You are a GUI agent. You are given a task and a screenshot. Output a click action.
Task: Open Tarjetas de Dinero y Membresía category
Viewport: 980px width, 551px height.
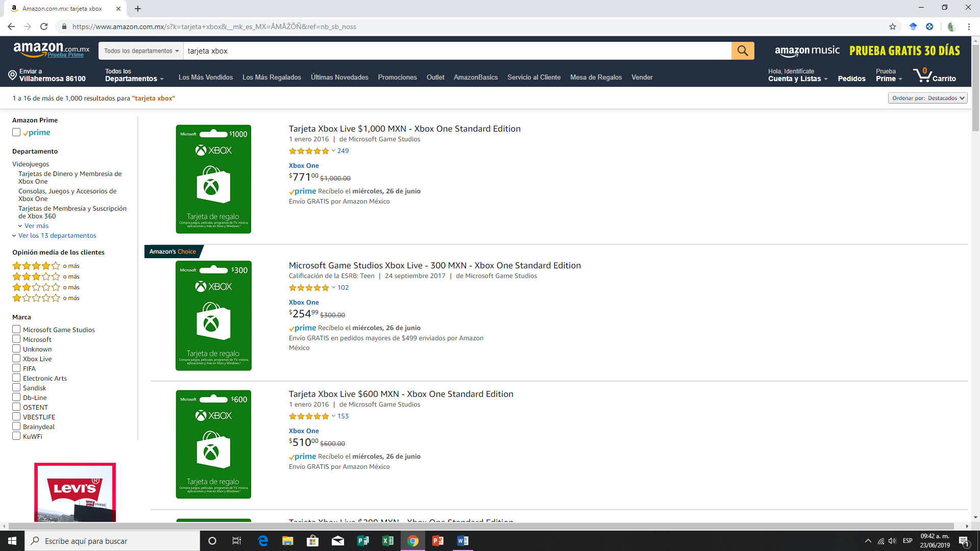(x=70, y=178)
